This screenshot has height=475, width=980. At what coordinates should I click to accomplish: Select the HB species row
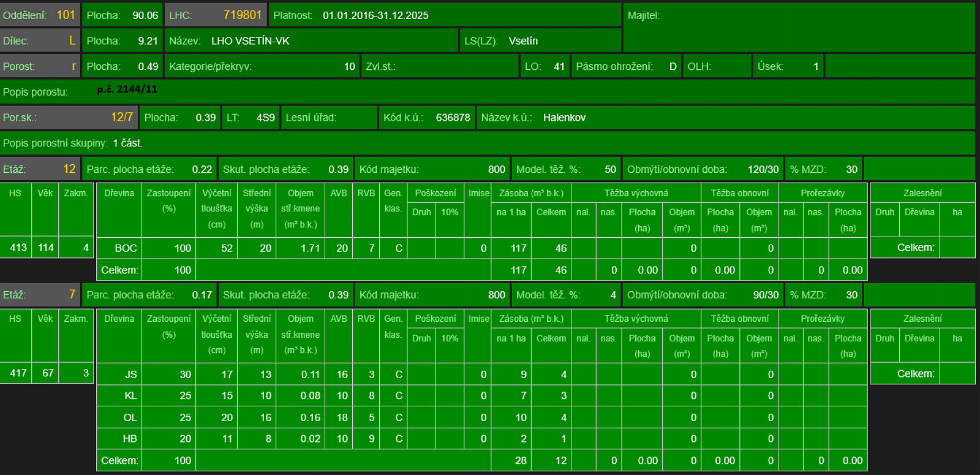[x=481, y=439]
